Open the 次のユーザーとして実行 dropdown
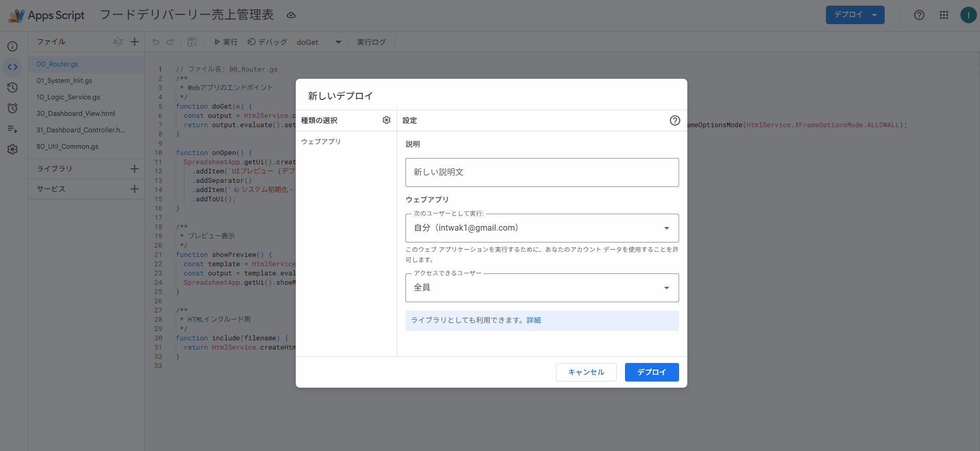Screen dimensions: 980x451 point(542,228)
